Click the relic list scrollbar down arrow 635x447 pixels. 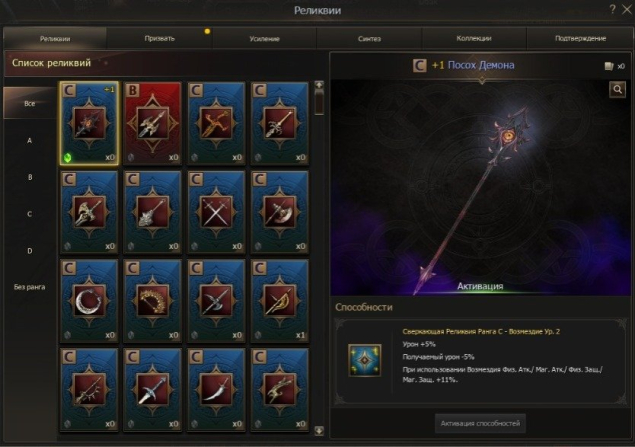(319, 430)
